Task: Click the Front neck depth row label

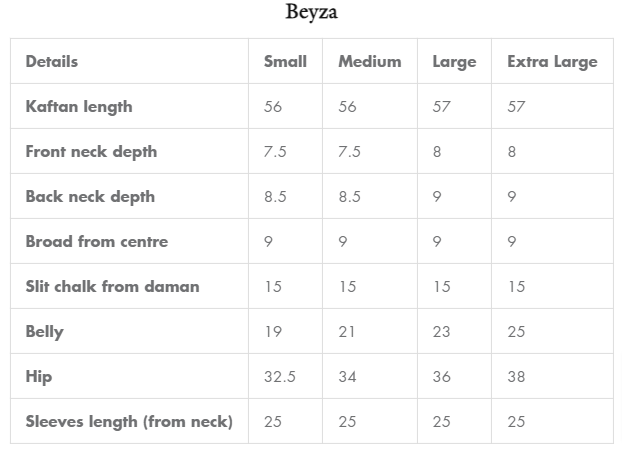Action: 91,151
